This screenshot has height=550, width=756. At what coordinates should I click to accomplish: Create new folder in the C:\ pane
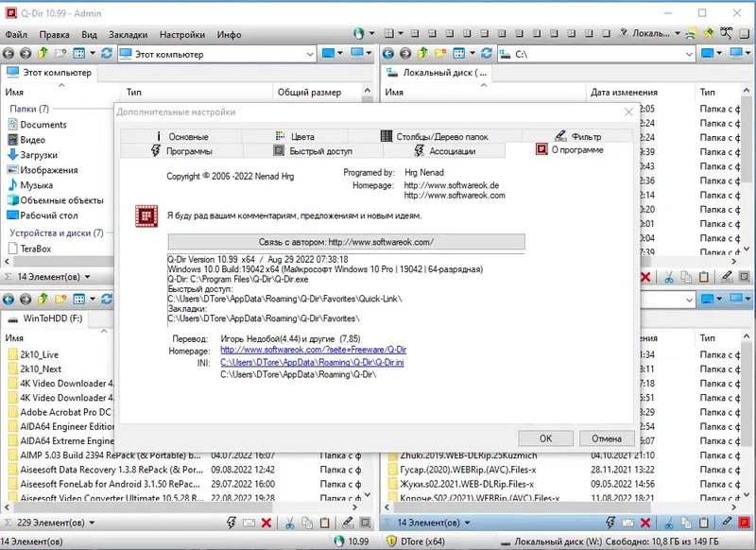point(440,54)
